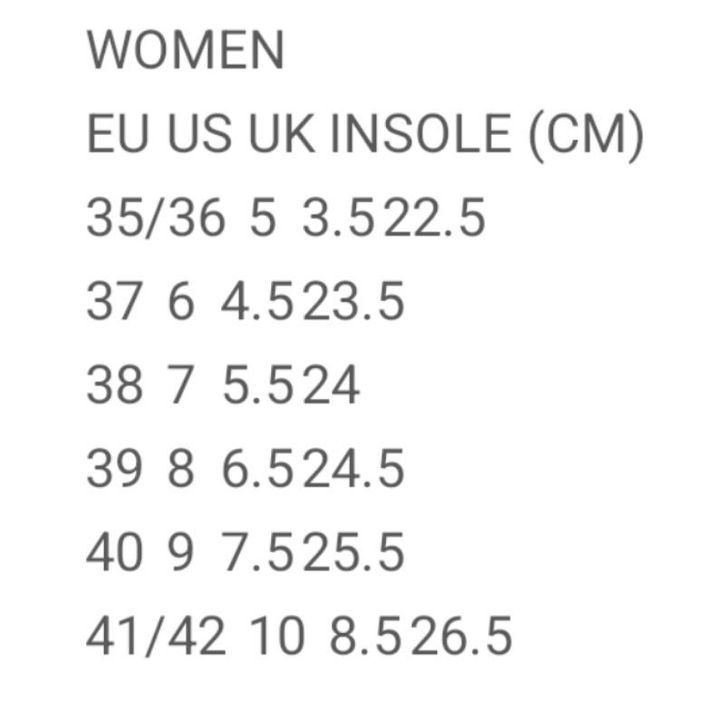Image resolution: width=726 pixels, height=726 pixels.
Task: Click the WOMEN heading text
Action: pyautogui.click(x=186, y=50)
